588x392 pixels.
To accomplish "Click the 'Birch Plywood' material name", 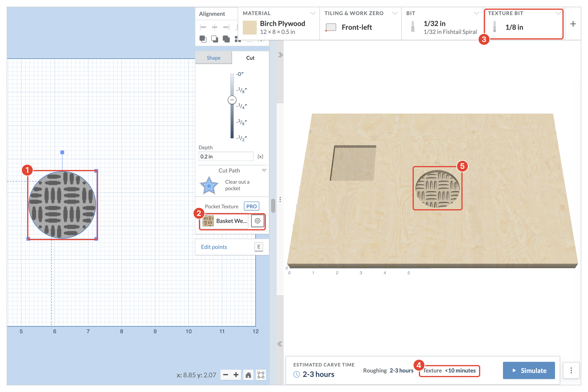I will click(x=282, y=23).
